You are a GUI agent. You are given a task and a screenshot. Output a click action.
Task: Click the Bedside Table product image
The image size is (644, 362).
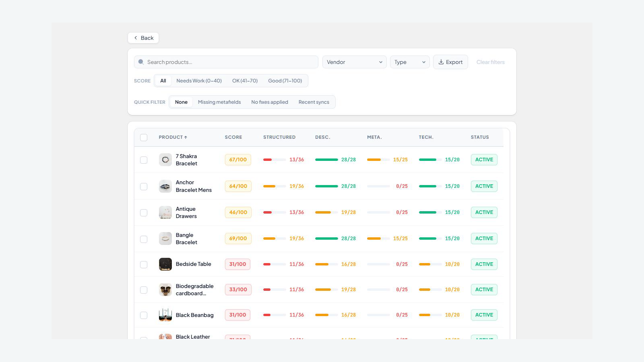tap(165, 264)
